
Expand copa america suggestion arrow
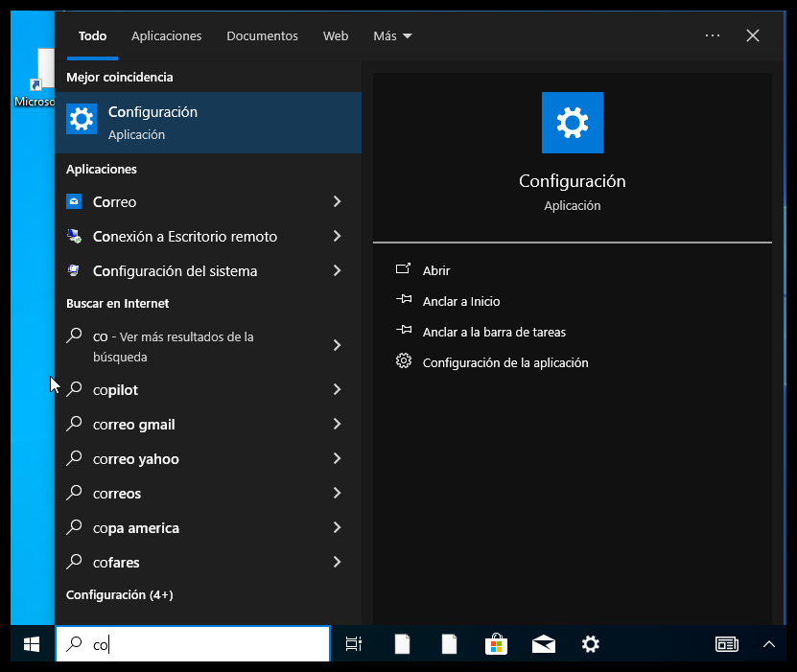(337, 528)
